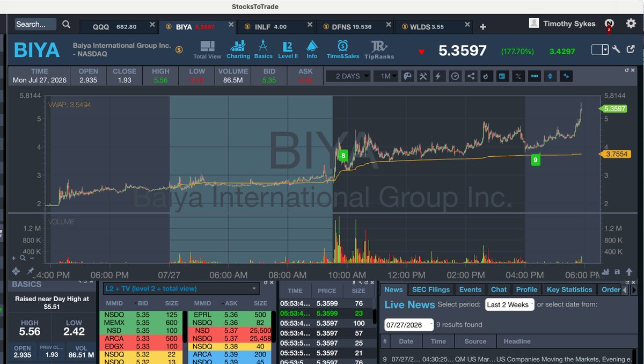644x364 pixels.
Task: Open the Info module icon
Action: tap(312, 49)
